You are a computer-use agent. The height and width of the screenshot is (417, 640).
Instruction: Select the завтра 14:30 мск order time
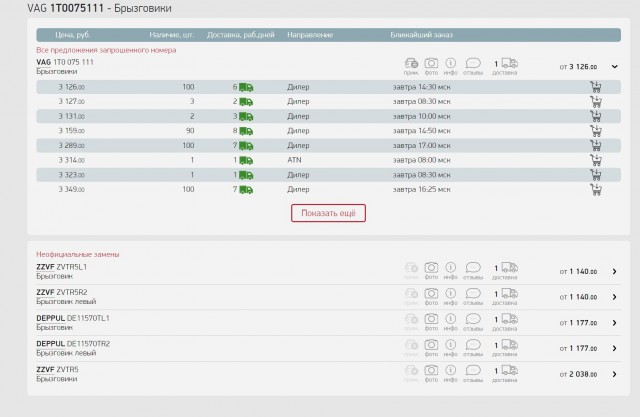pyautogui.click(x=422, y=87)
